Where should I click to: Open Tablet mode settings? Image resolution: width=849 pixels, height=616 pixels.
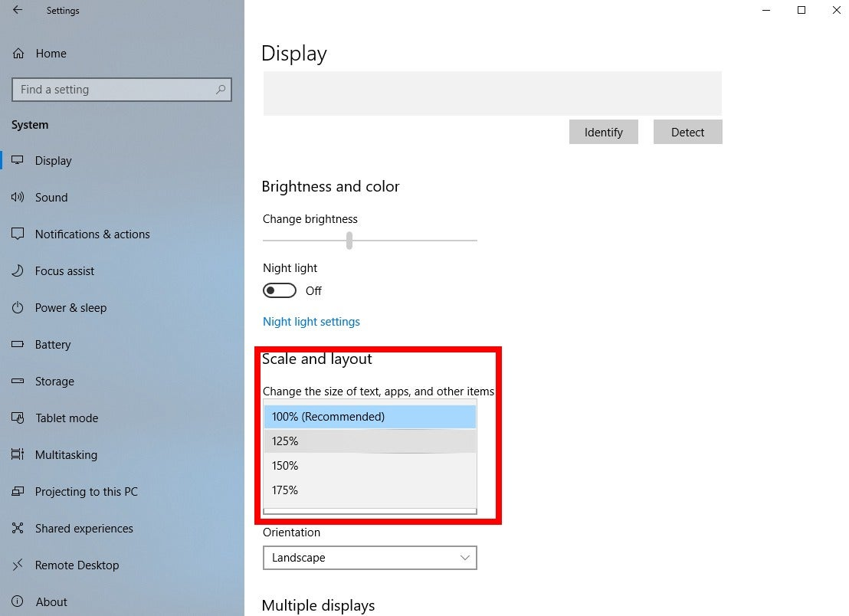click(67, 418)
